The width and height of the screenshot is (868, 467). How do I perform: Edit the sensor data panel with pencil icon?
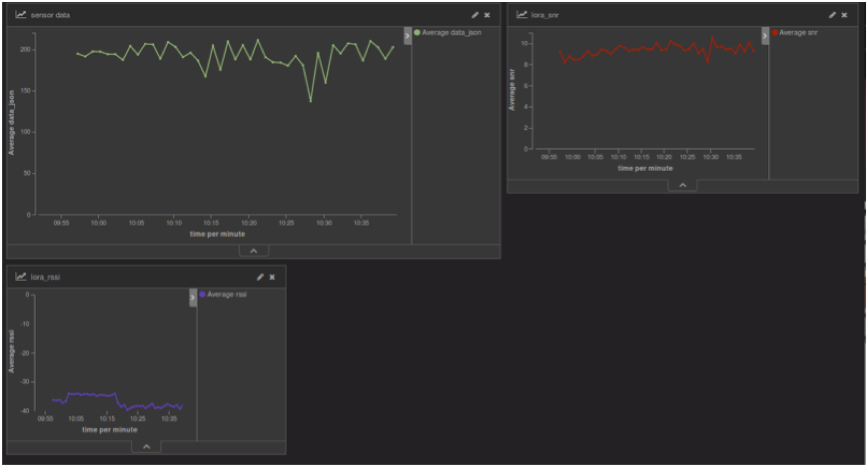(x=475, y=15)
